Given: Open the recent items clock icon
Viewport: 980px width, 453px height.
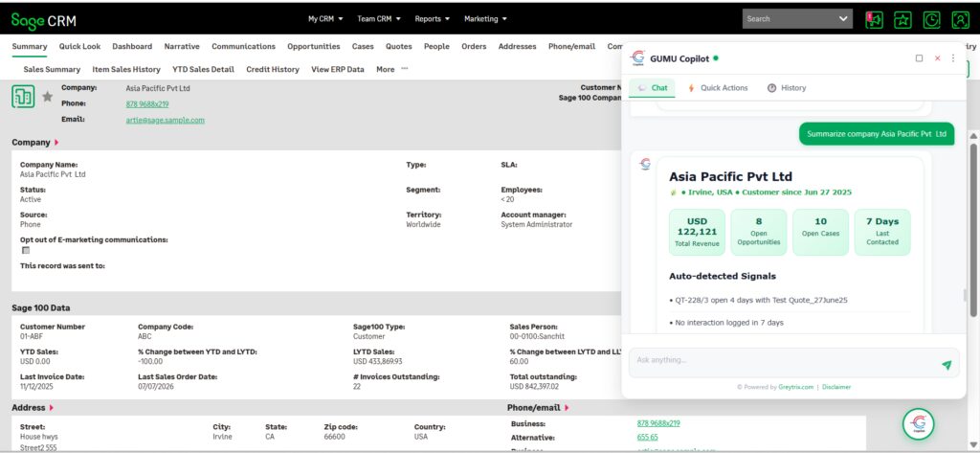Looking at the screenshot, I should click(x=931, y=19).
